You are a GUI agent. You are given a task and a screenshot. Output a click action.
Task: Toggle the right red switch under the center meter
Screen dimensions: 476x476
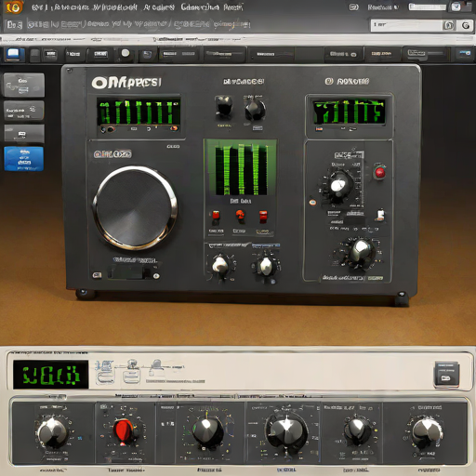[263, 216]
